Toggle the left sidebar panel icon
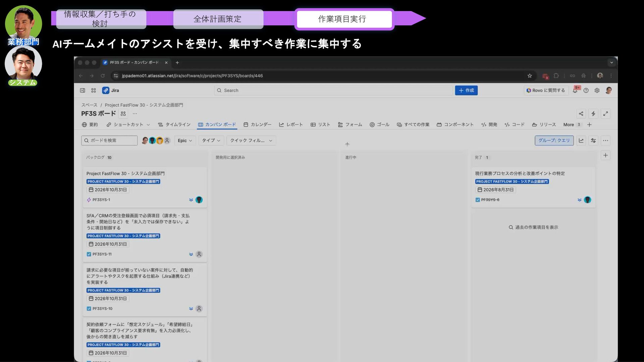The image size is (644, 362). 83,90
